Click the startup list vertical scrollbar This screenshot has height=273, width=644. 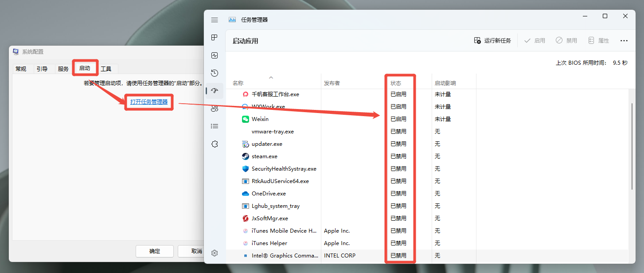pos(632,146)
